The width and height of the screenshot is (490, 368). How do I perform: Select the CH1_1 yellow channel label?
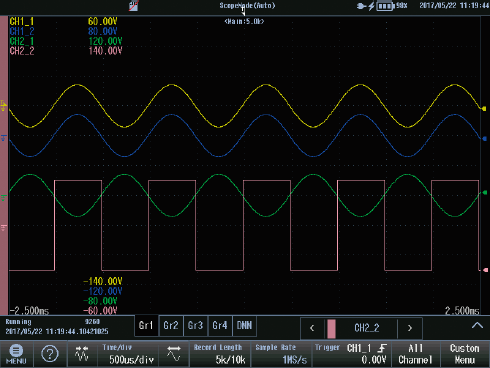[x=22, y=22]
